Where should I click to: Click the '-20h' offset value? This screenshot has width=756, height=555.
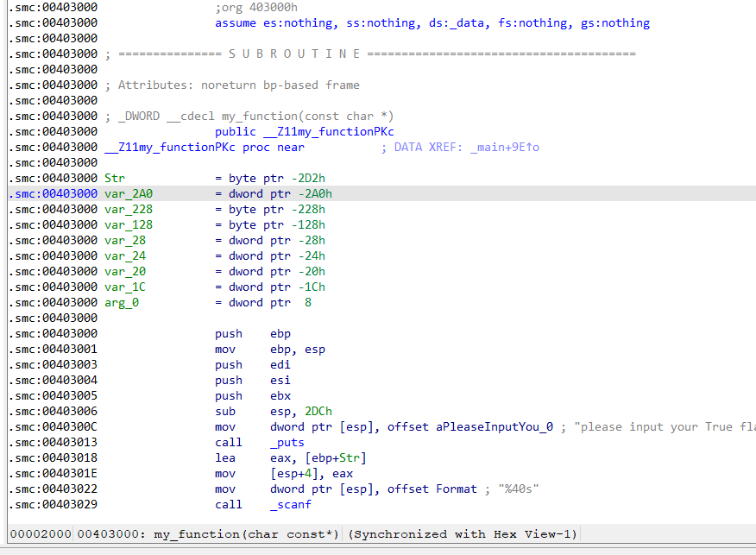click(x=312, y=271)
